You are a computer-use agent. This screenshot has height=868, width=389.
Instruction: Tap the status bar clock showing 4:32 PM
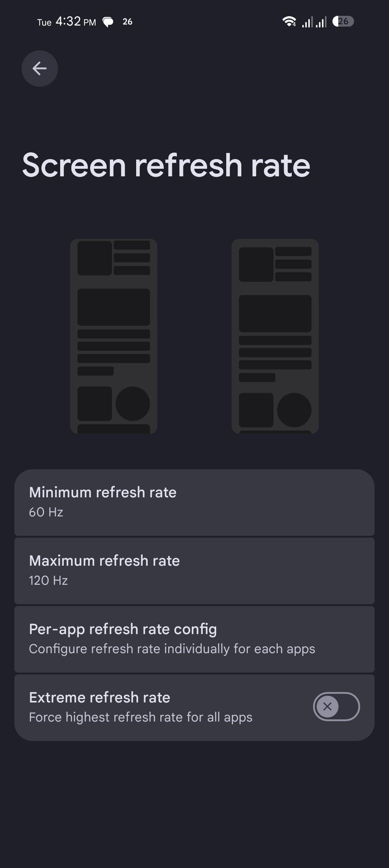click(76, 22)
